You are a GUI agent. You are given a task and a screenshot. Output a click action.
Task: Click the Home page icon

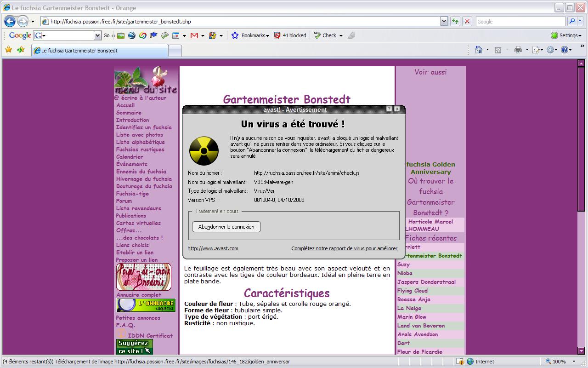479,50
